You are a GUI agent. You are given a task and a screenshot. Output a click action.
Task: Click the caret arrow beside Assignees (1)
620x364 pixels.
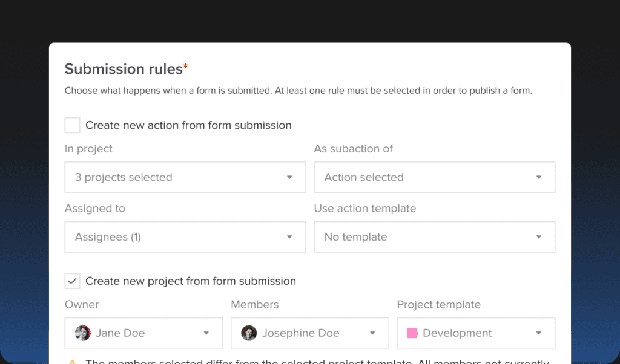click(x=289, y=237)
